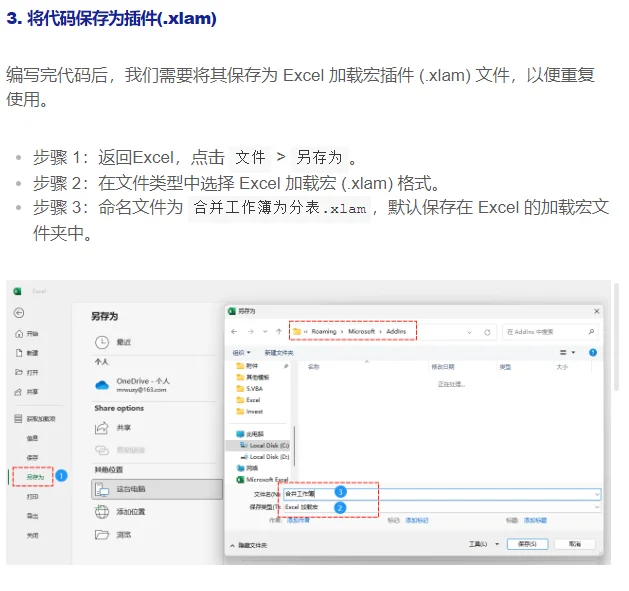Click the greyed-out 复制链接 copy link option

120,450
